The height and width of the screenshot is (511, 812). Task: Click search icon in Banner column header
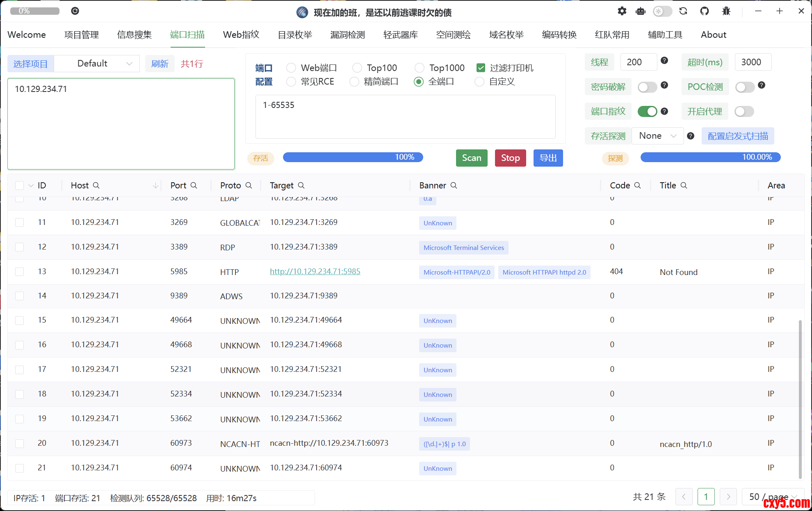pos(454,186)
